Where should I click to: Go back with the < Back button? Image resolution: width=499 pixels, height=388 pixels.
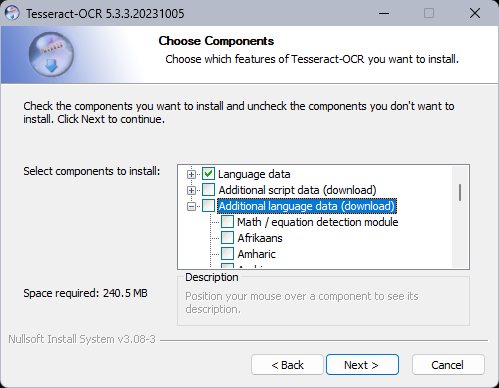(x=287, y=365)
